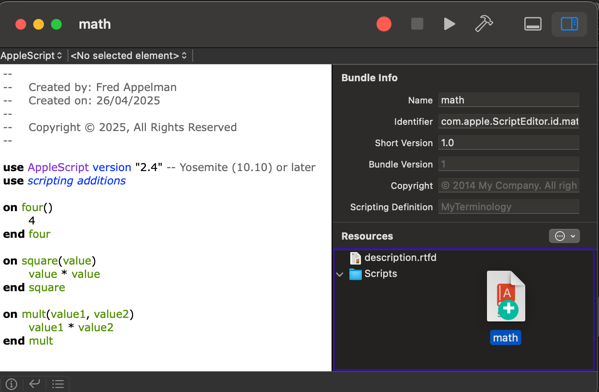Click the Scripting Definition field
This screenshot has height=392, width=599.
click(x=508, y=207)
